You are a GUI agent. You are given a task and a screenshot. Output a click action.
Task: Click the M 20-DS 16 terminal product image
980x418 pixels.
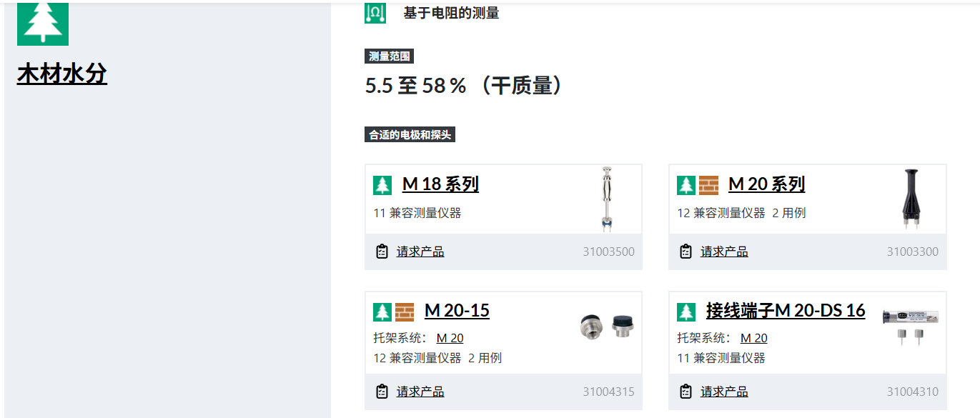click(x=909, y=326)
